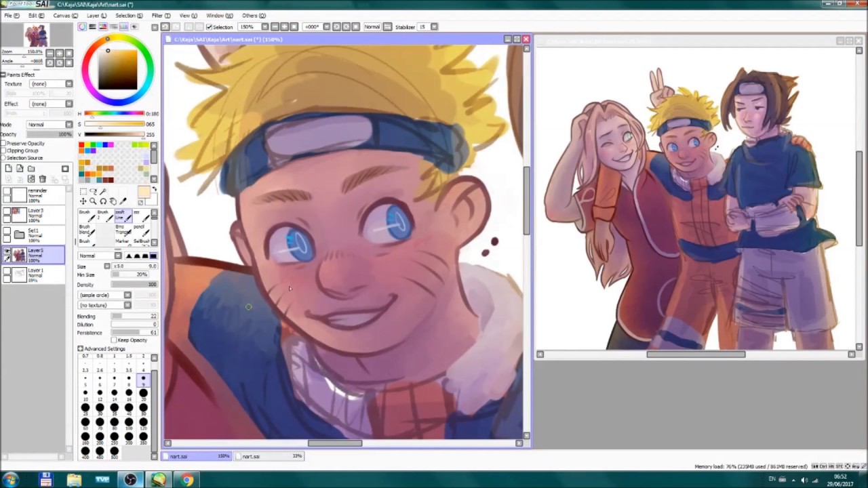Enable Preserve Opacity checkbox
868x488 pixels.
(x=3, y=143)
